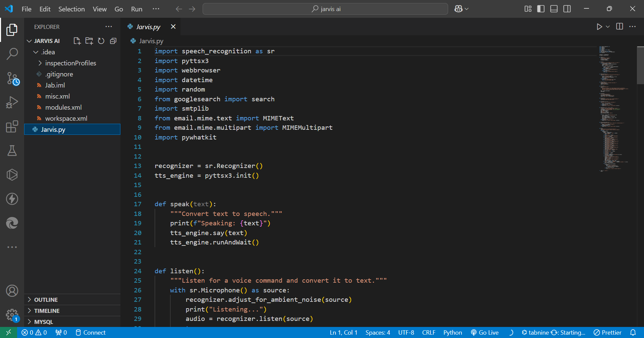Open the File menu
Screen dimensions: 644x338
pyautogui.click(x=26, y=9)
